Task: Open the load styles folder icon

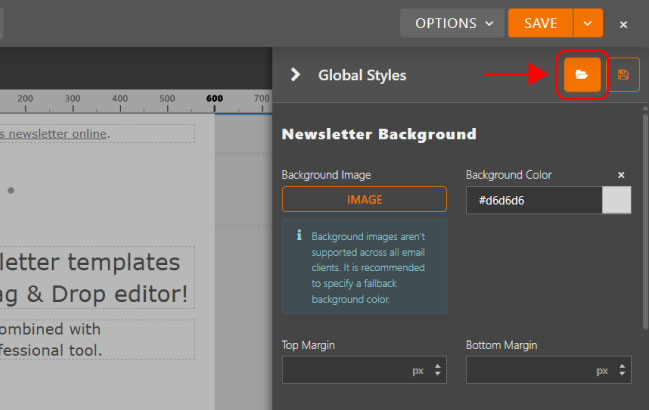Action: (582, 75)
